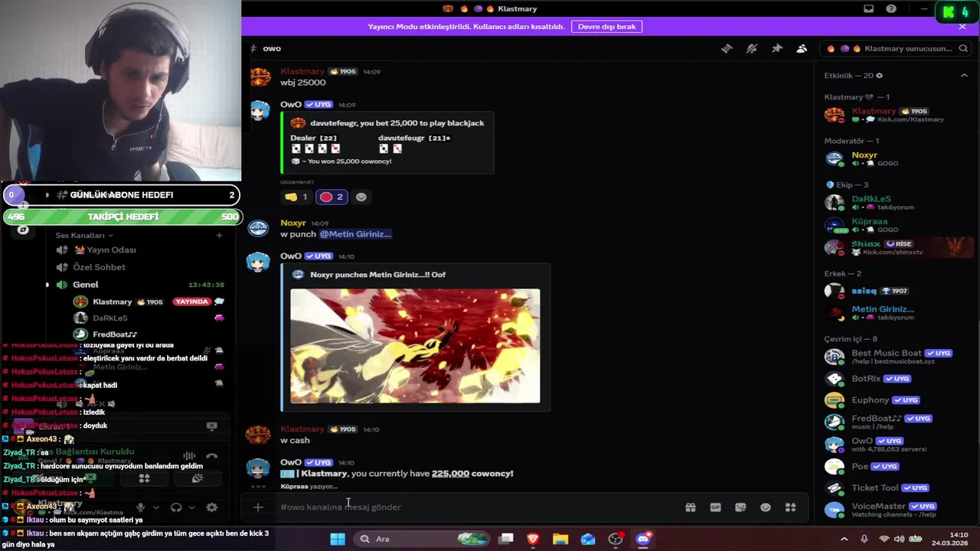980x551 pixels.
Task: Toggle headphone deafen in user panel
Action: click(x=176, y=507)
